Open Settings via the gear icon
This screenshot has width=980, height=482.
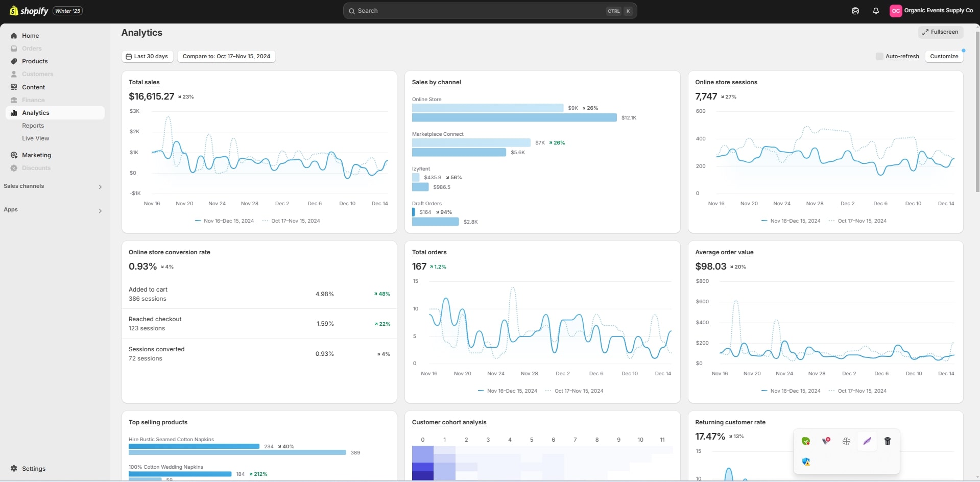coord(14,469)
